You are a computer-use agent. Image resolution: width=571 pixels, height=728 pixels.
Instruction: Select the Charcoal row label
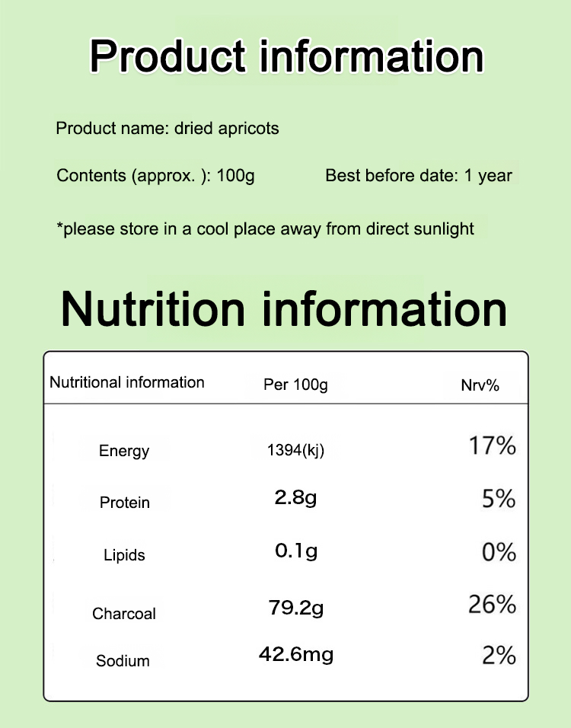124,613
